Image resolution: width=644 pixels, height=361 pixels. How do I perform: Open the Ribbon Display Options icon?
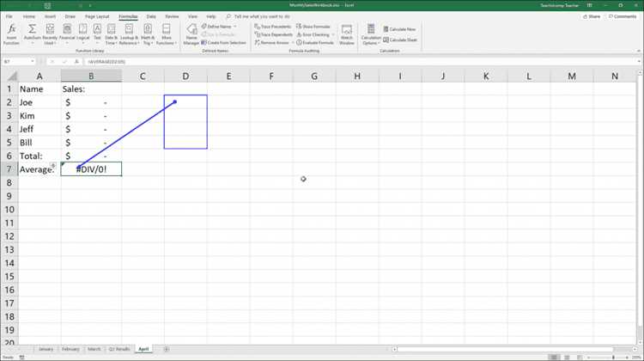tap(589, 5)
